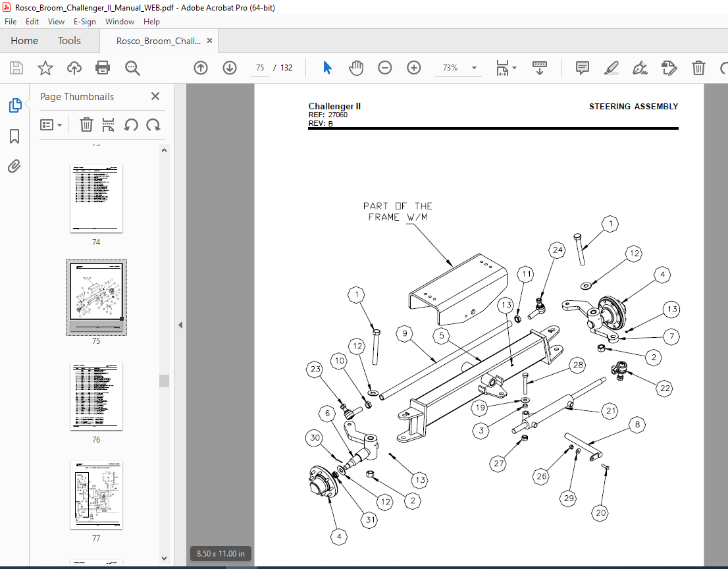This screenshot has width=728, height=569.
Task: Open thumbnails options dropdown
Action: 51,124
